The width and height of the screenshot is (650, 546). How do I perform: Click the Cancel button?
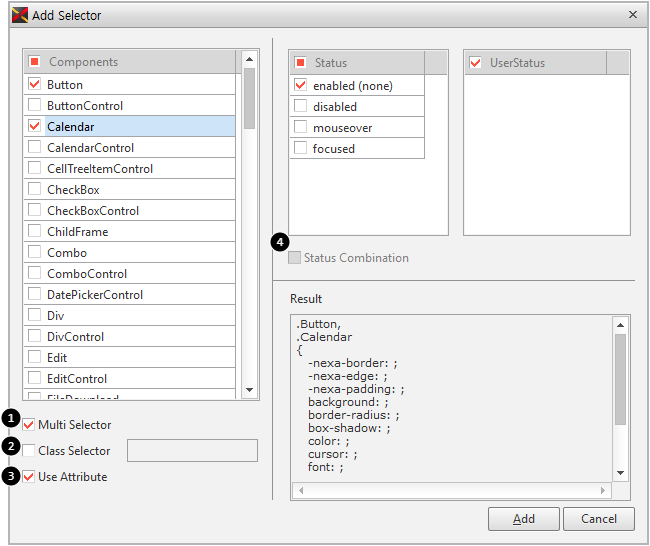598,519
